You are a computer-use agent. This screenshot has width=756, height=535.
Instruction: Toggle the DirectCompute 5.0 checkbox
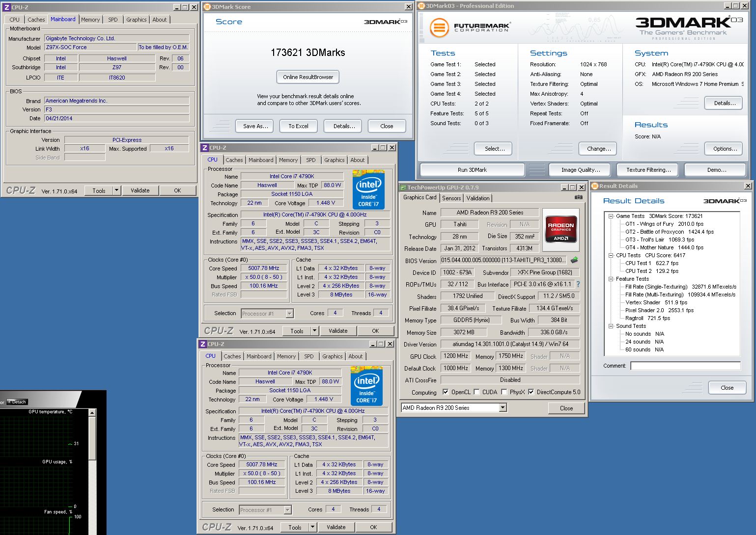tap(531, 392)
